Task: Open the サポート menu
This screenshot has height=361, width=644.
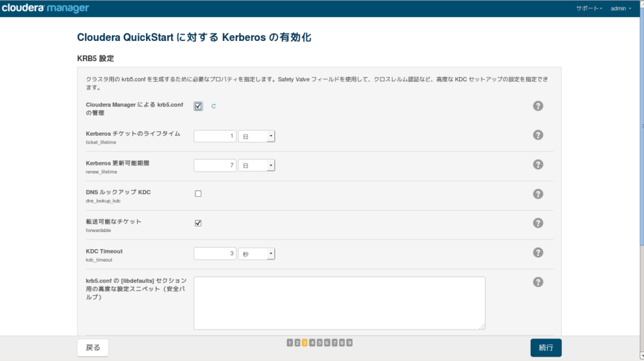Action: pyautogui.click(x=589, y=8)
